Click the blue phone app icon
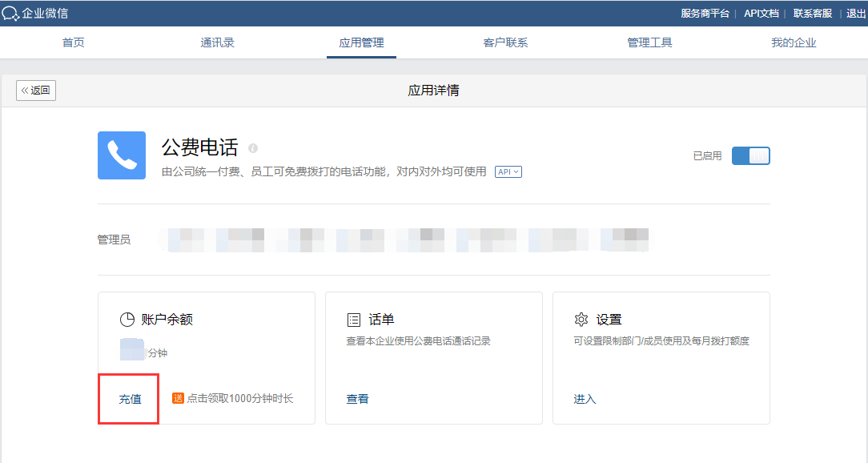 (x=122, y=155)
